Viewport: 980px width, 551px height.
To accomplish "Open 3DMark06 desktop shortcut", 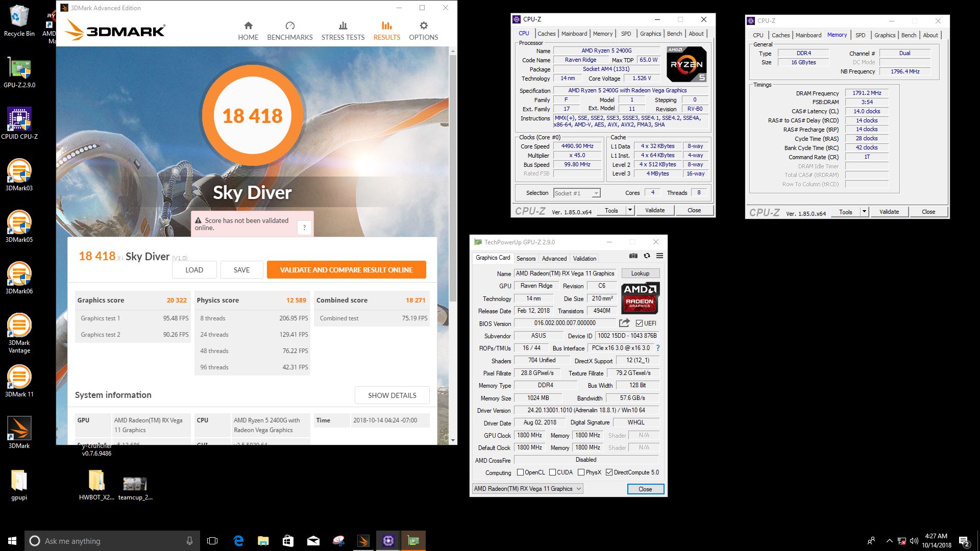I will [19, 279].
